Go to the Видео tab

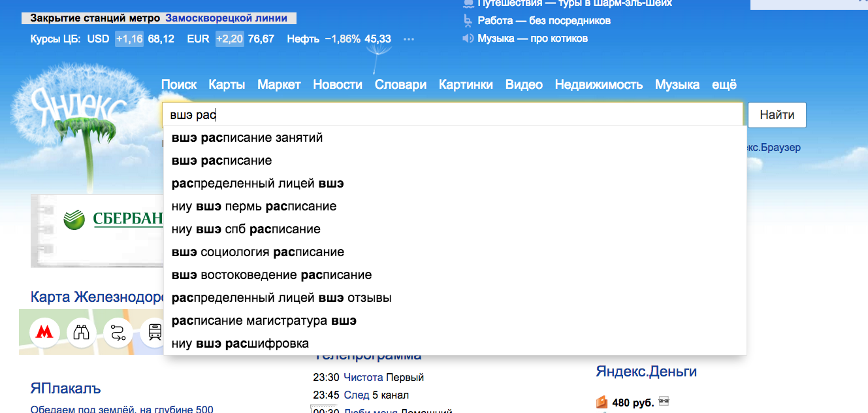point(524,84)
